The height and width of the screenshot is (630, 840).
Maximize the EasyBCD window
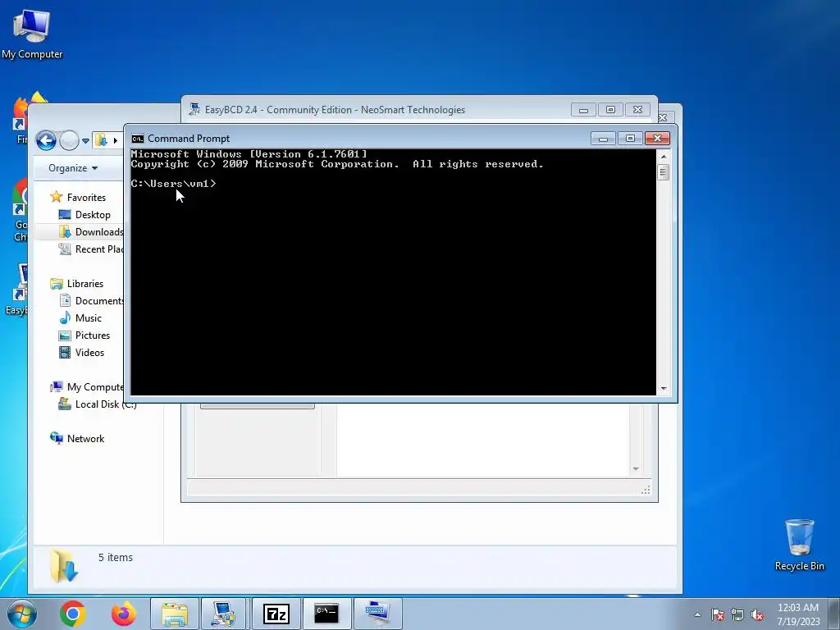pyautogui.click(x=610, y=110)
